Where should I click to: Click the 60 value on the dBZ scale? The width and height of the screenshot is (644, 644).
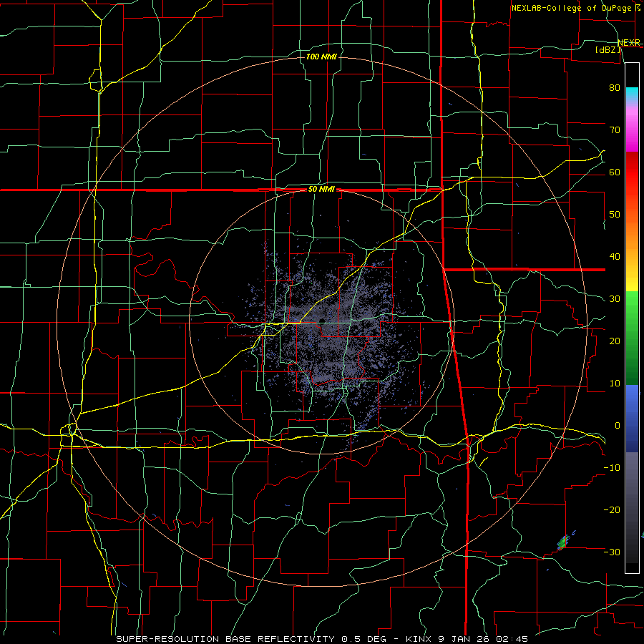(x=615, y=172)
